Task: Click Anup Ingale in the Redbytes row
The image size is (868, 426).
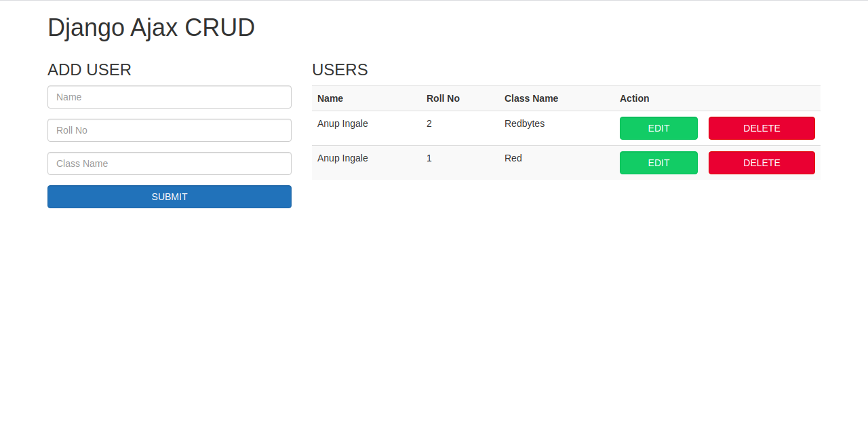Action: point(342,123)
